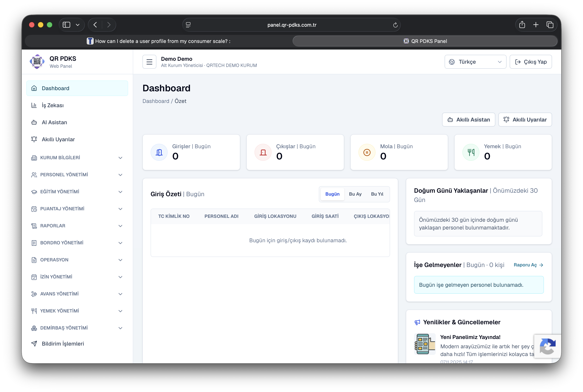The height and width of the screenshot is (392, 583).
Task: Click the İzin Yönetimi calendar-check icon
Action: [34, 277]
